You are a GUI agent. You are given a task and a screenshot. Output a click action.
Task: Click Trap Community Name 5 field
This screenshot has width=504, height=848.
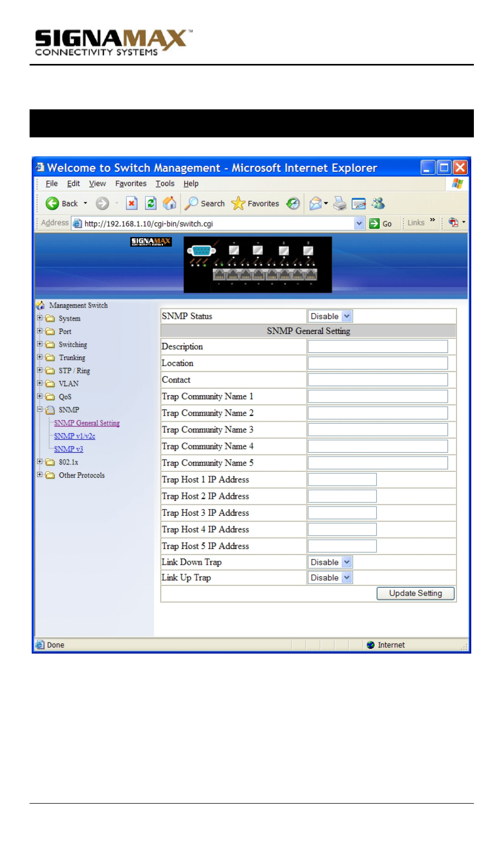point(378,463)
